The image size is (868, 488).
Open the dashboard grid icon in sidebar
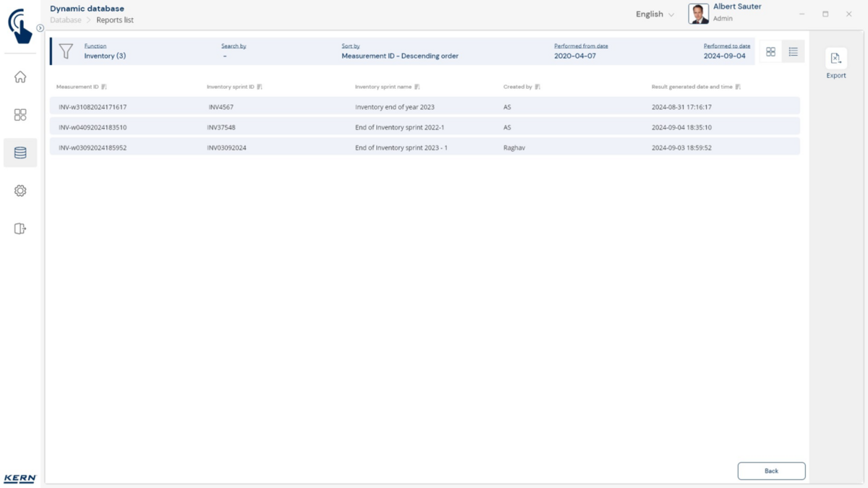[x=20, y=115]
